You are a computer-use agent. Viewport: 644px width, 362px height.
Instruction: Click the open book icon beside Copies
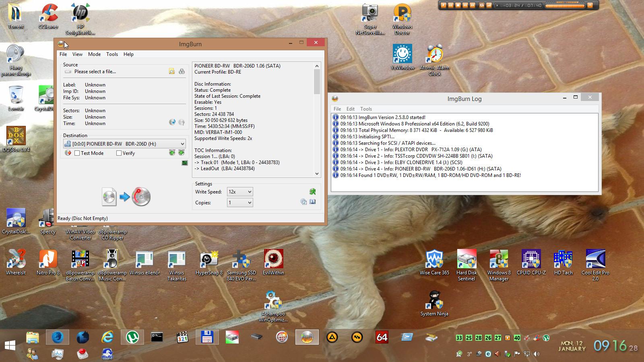313,202
